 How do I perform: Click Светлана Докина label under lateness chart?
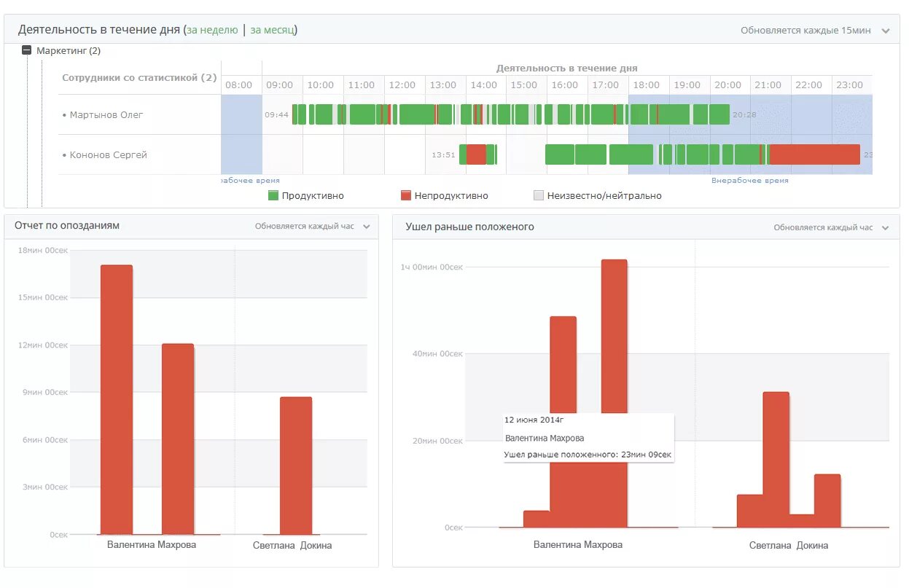pyautogui.click(x=292, y=545)
